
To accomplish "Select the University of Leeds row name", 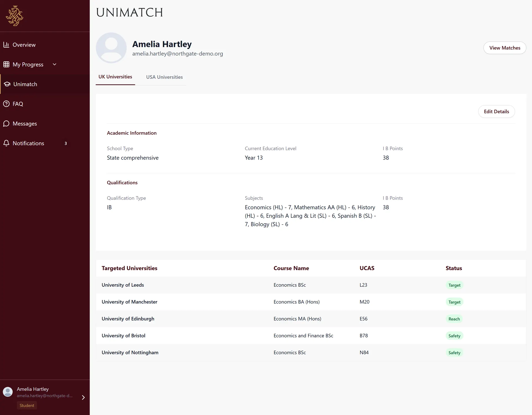I will (123, 285).
